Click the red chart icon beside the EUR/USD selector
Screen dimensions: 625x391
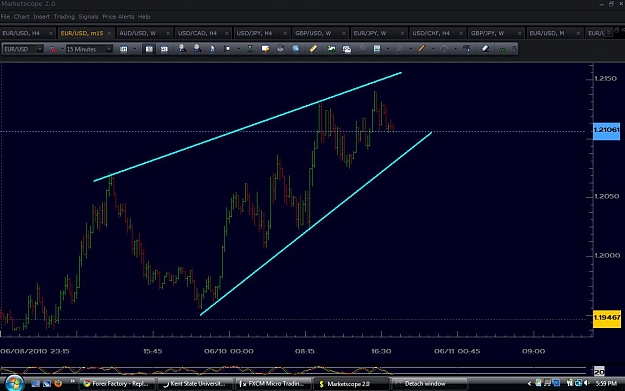(x=52, y=49)
